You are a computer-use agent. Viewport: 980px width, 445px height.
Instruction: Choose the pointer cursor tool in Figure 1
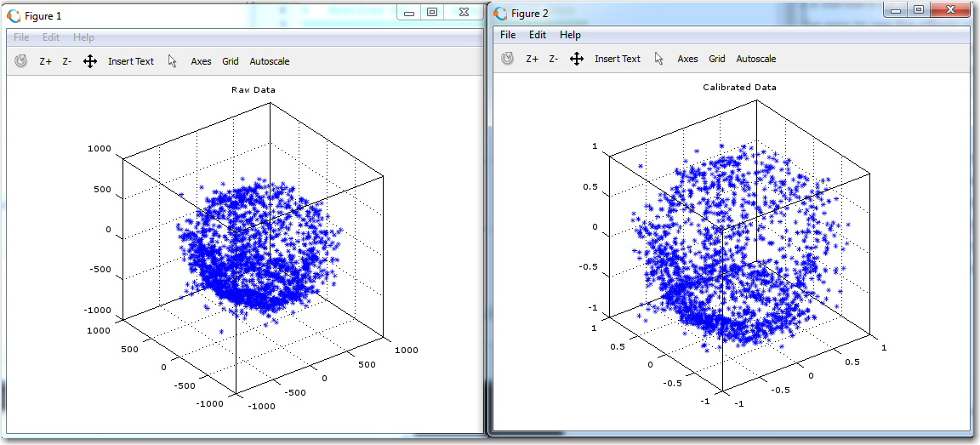click(x=173, y=61)
